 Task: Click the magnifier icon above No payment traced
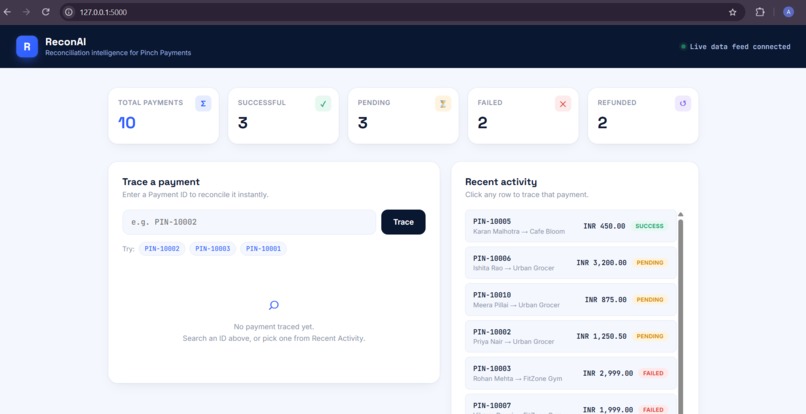pos(274,305)
